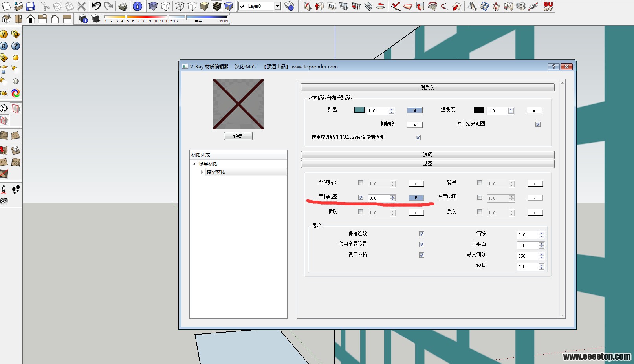Collapse the 漫反射 rollout header

pos(427,87)
